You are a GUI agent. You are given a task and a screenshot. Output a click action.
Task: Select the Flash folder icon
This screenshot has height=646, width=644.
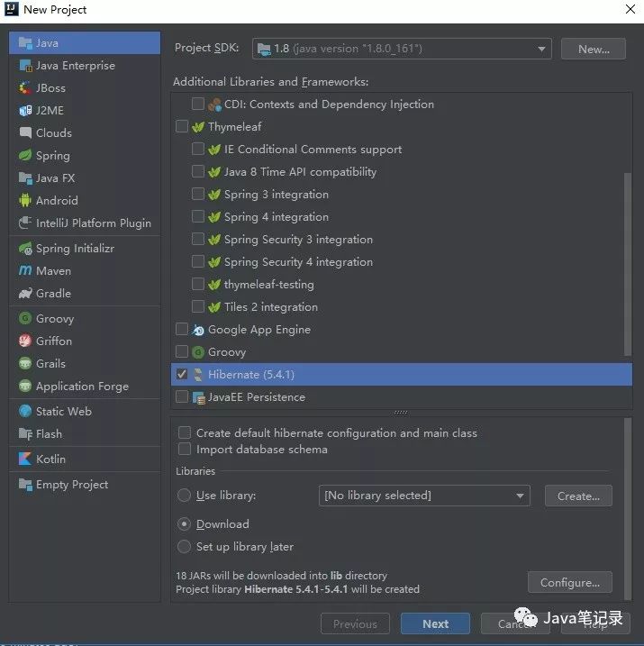(25, 434)
